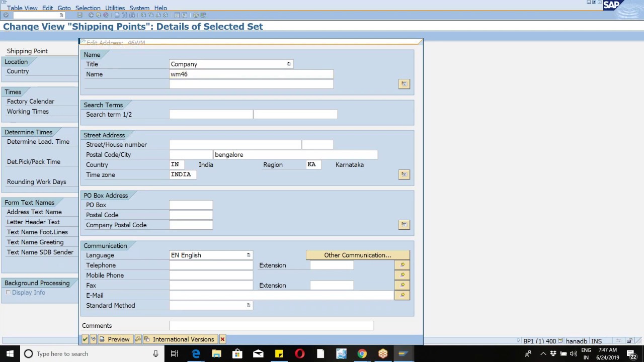Open the Mail app from taskbar

pos(258,354)
